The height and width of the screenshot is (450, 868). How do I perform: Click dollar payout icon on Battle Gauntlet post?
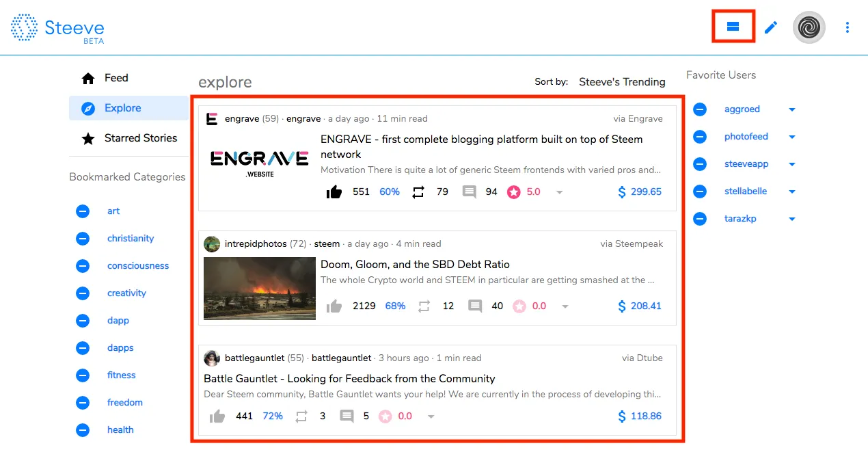pyautogui.click(x=622, y=416)
